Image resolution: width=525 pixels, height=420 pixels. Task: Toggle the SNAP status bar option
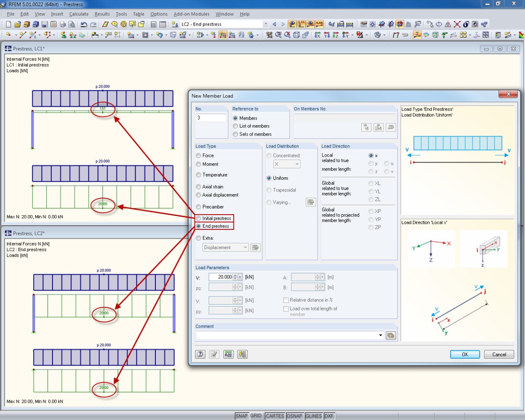pos(241,416)
